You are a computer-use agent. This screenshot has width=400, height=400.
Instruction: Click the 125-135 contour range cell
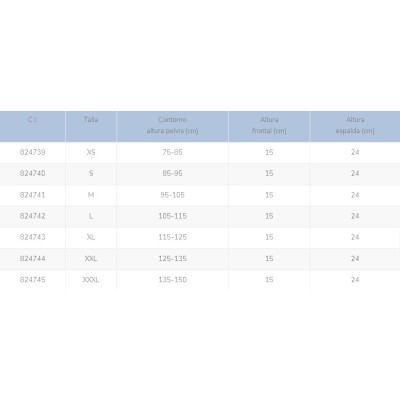pyautogui.click(x=172, y=258)
